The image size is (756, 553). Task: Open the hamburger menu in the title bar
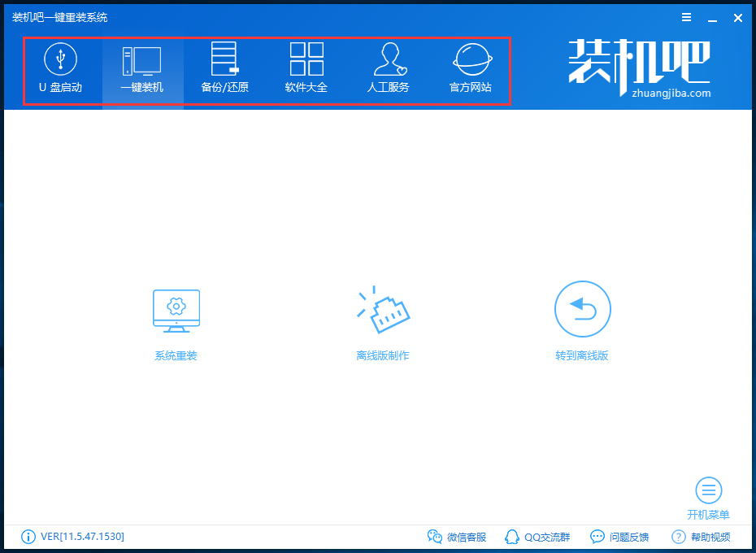pos(685,16)
